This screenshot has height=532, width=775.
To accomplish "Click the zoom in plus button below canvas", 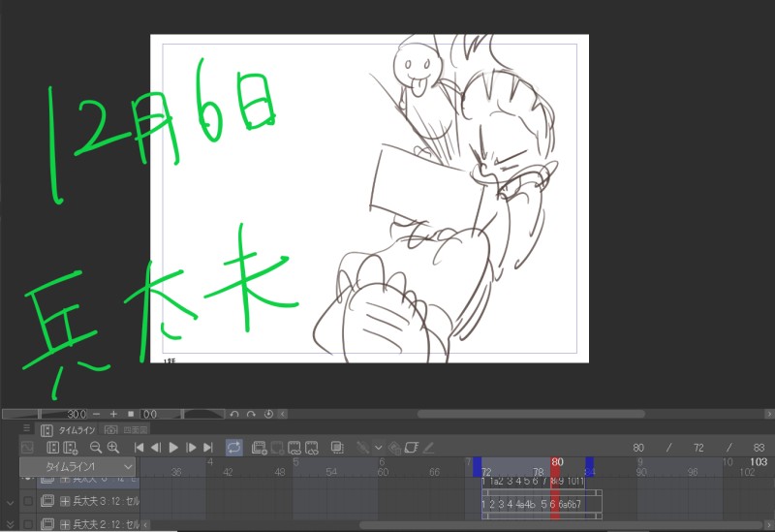I will [x=113, y=414].
